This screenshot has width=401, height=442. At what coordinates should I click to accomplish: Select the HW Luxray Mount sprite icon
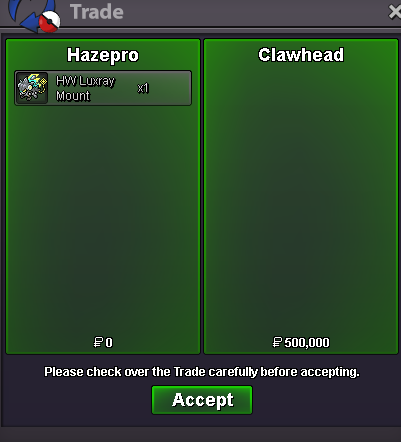pyautogui.click(x=32, y=88)
